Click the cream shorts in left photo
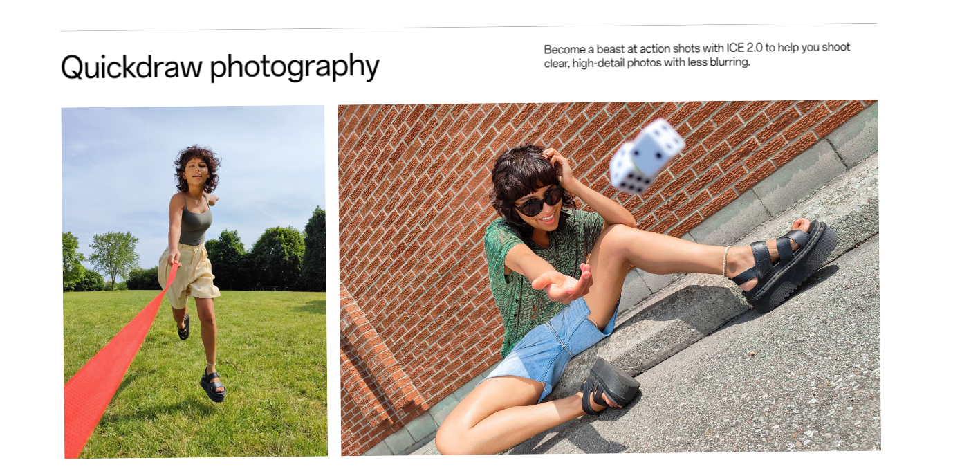980x476 pixels. click(x=188, y=275)
